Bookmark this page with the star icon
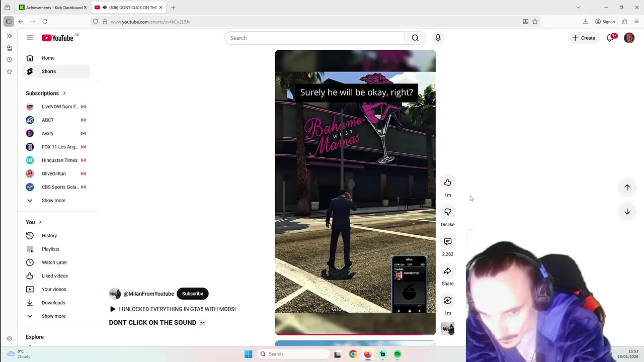 pos(535,22)
